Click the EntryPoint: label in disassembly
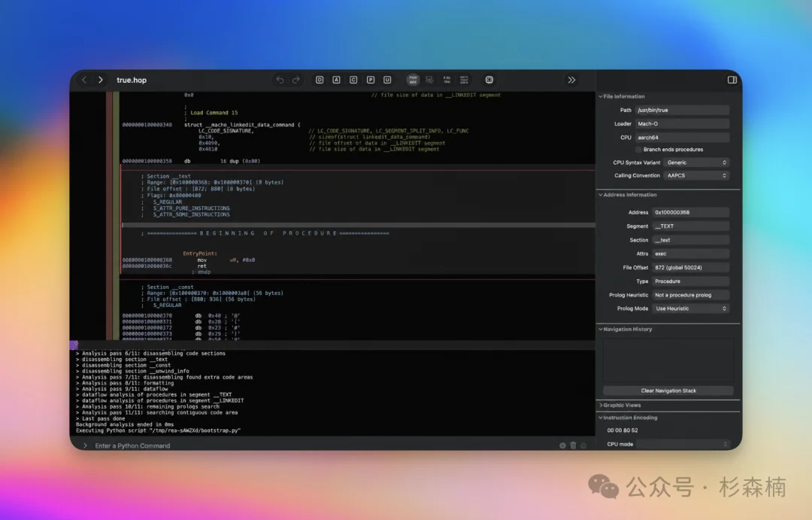 coord(200,254)
